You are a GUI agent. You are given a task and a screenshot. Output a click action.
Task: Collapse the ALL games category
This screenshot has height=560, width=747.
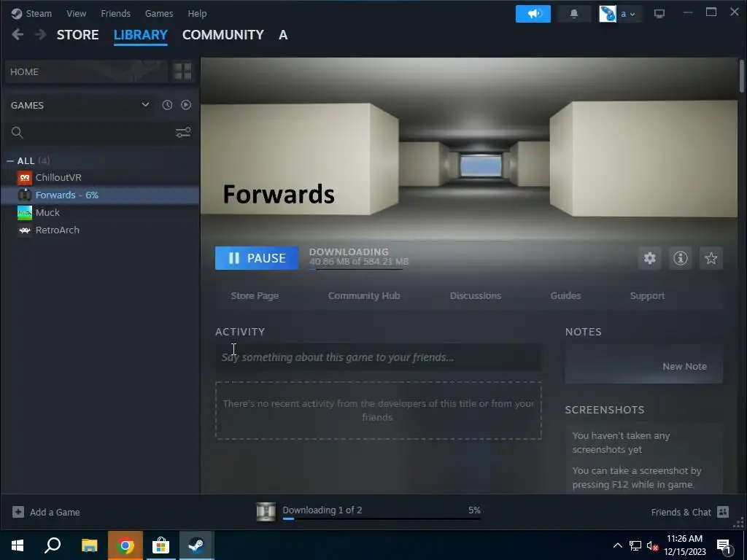click(10, 161)
